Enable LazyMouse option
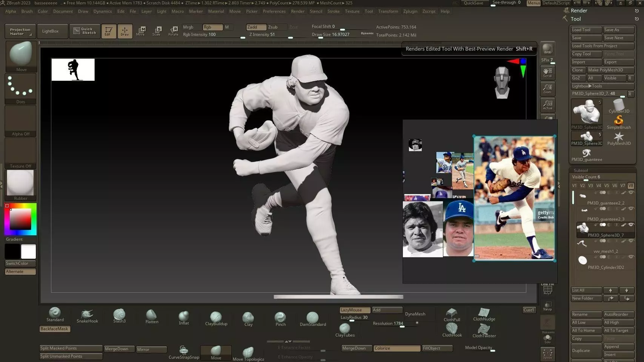644x362 pixels. (x=354, y=310)
